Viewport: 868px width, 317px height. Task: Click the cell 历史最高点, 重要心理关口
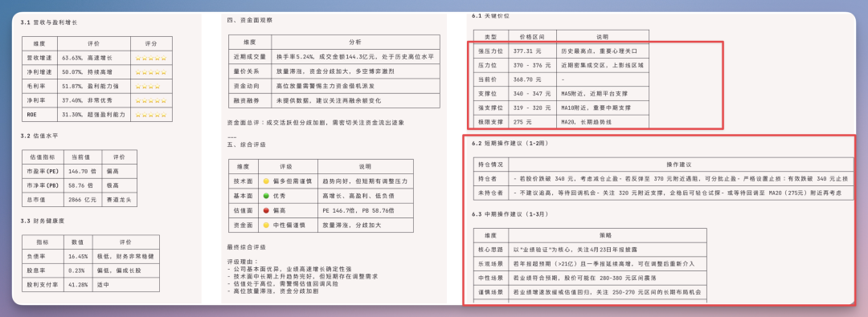tap(602, 51)
